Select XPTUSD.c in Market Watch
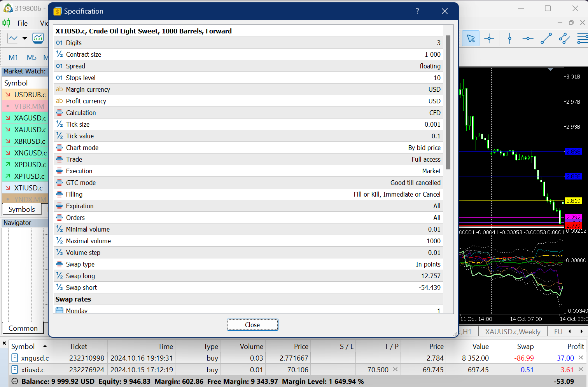Viewport: 588px width, 387px height. [25, 176]
